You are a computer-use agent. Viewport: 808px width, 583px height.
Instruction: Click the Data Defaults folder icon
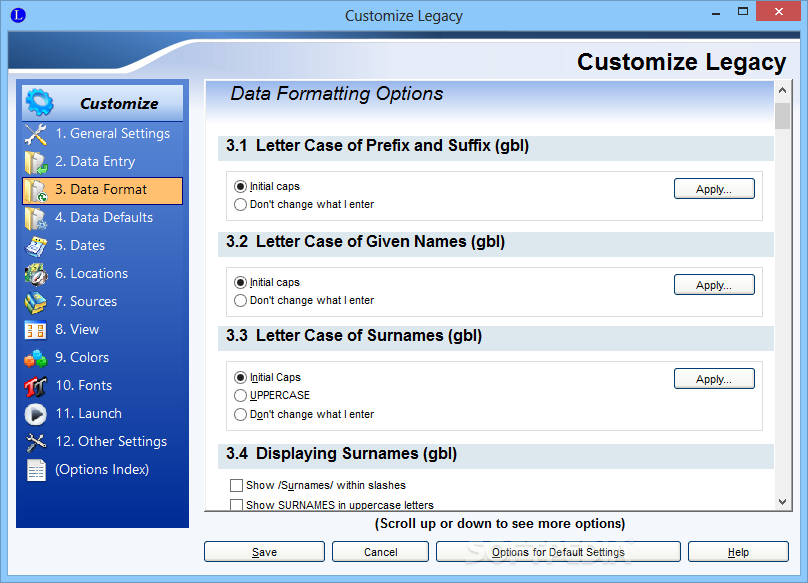point(36,218)
